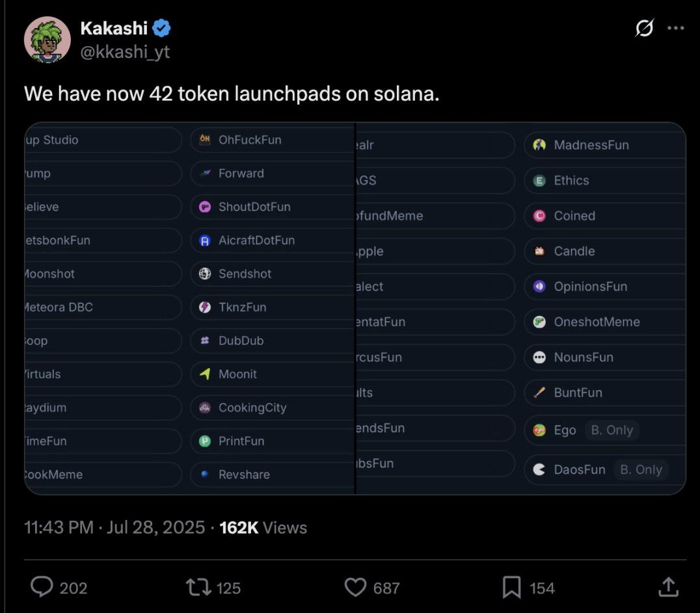Bookmark this post

511,588
